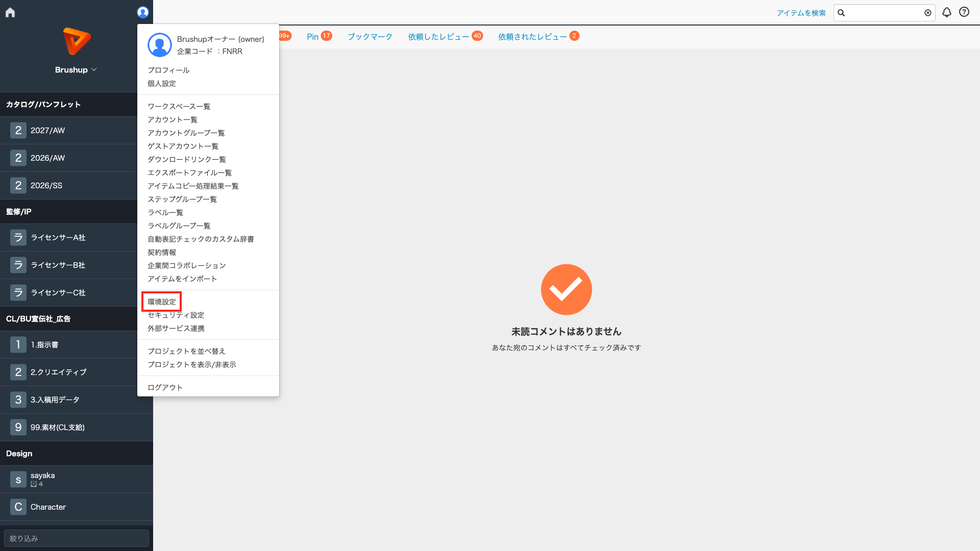Select アイテムをインポート menu item

182,279
